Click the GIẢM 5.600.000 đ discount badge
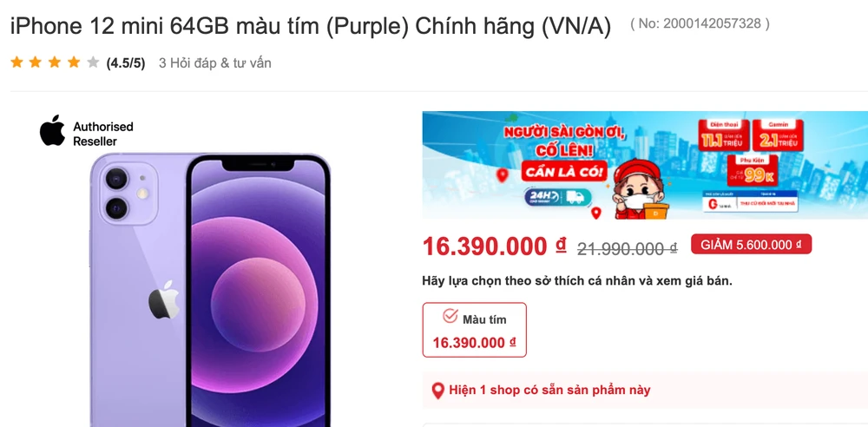Viewport: 868px width, 427px height. pyautogui.click(x=751, y=244)
